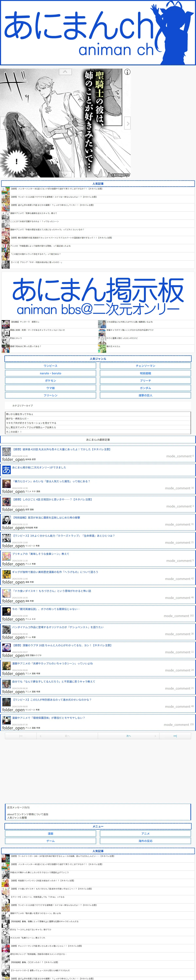Image resolution: width=196 pixels, height=980 pixels.
Task: Open comments icon for the 環境保護団体 article
Action: [x=177, y=725]
